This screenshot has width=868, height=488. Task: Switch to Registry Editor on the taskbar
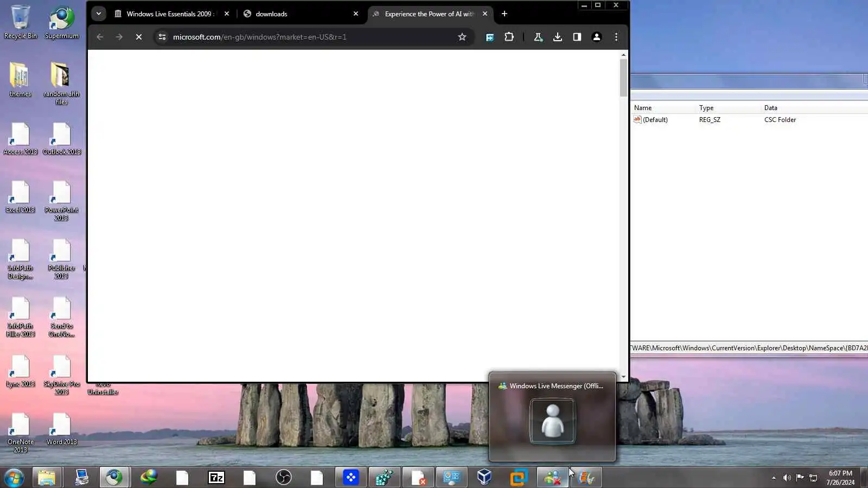coord(384,478)
